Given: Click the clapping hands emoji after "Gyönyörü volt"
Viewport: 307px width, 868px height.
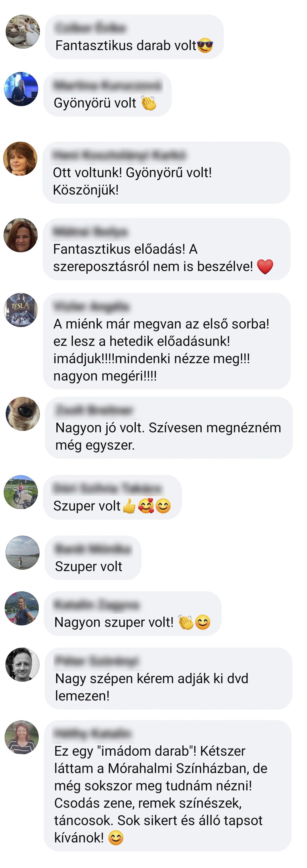Looking at the screenshot, I should pyautogui.click(x=149, y=103).
